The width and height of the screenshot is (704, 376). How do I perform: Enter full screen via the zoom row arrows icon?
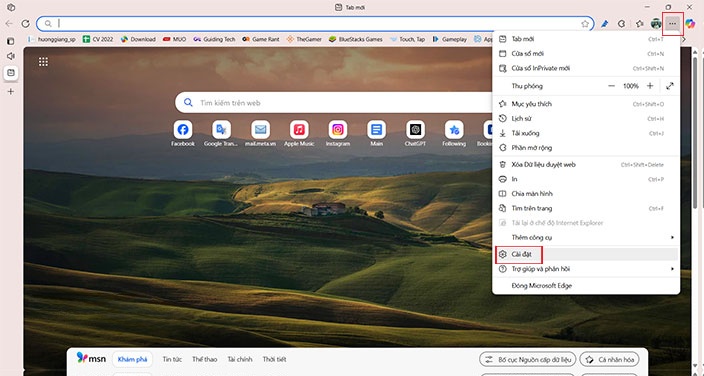coord(669,86)
